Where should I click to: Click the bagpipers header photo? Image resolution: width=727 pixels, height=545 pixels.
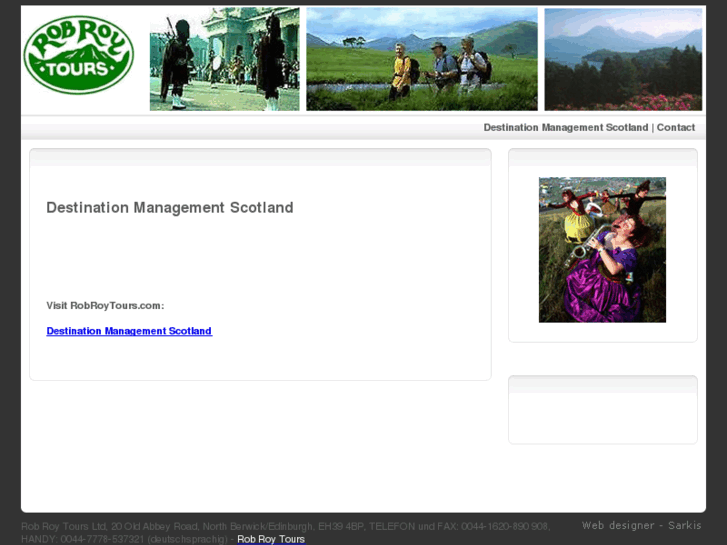[x=224, y=59]
